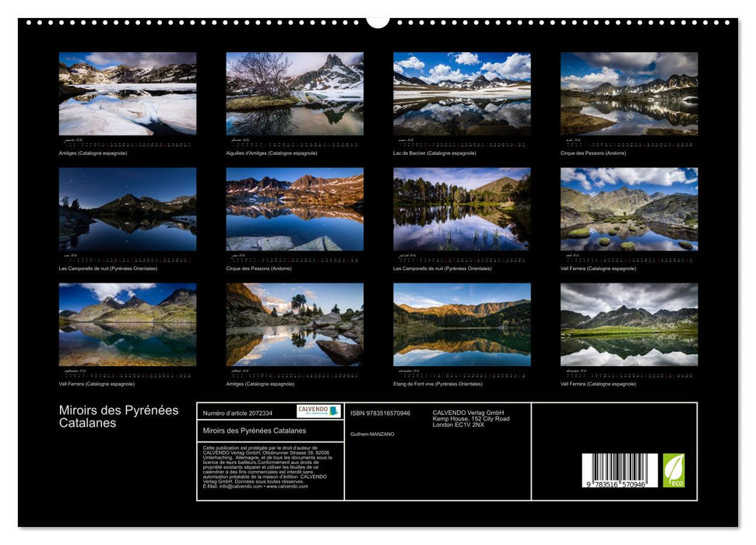Open the copyright notice text section
The image size is (756, 545).
coord(267,466)
